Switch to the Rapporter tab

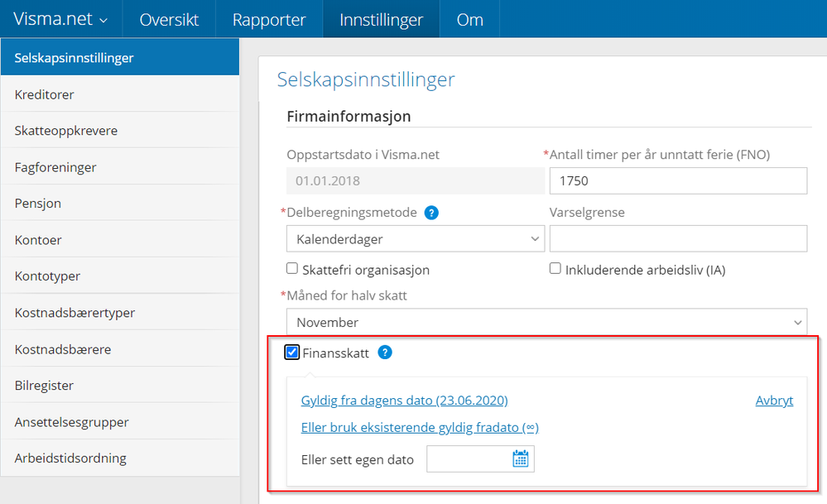tap(269, 18)
